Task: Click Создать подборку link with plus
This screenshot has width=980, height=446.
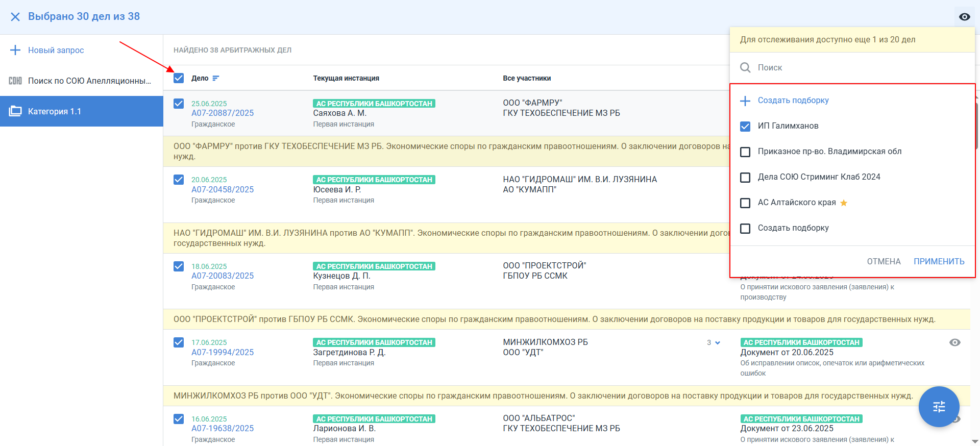Action: (793, 101)
